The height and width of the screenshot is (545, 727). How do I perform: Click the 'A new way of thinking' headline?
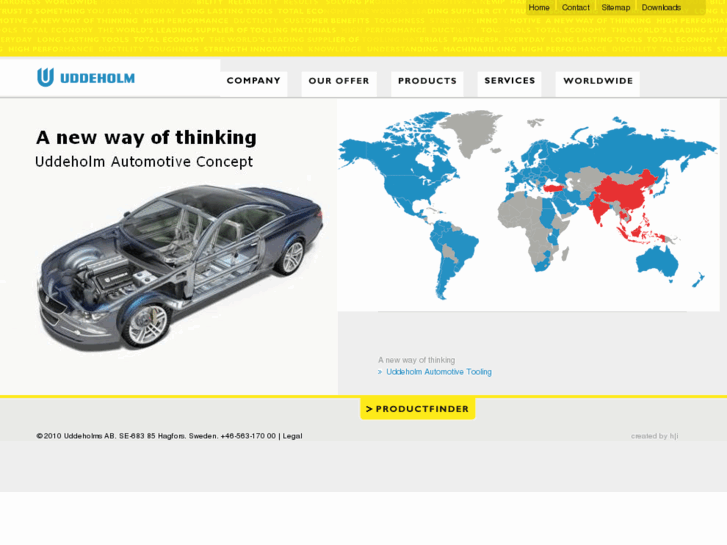(146, 137)
